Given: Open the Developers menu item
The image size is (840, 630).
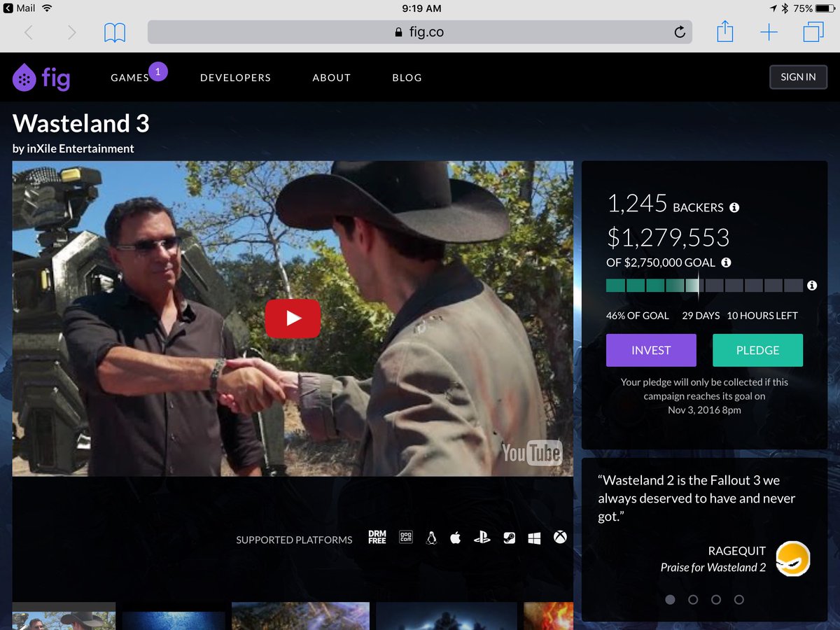Looking at the screenshot, I should coord(235,78).
